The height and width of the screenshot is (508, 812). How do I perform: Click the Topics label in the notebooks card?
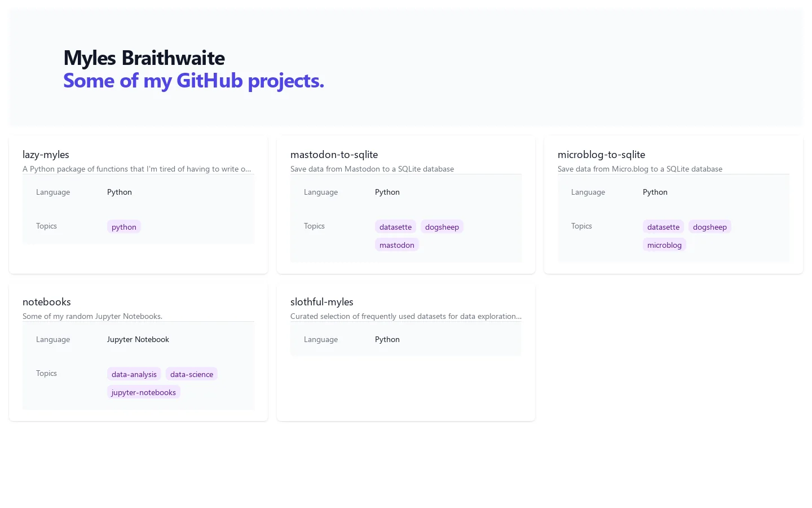[46, 373]
